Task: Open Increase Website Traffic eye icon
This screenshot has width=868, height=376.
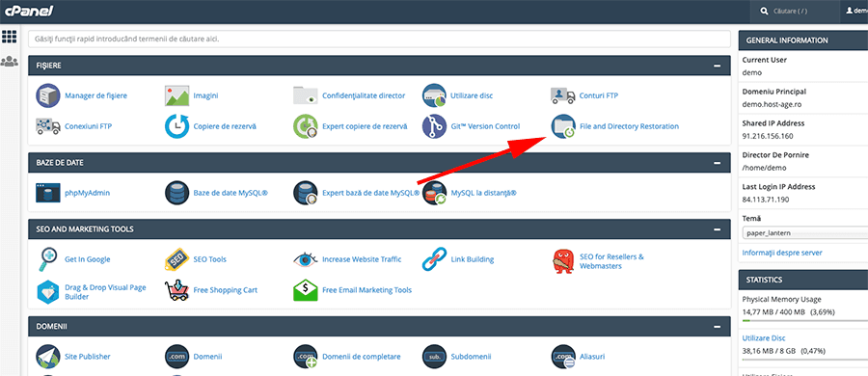Action: [x=306, y=259]
